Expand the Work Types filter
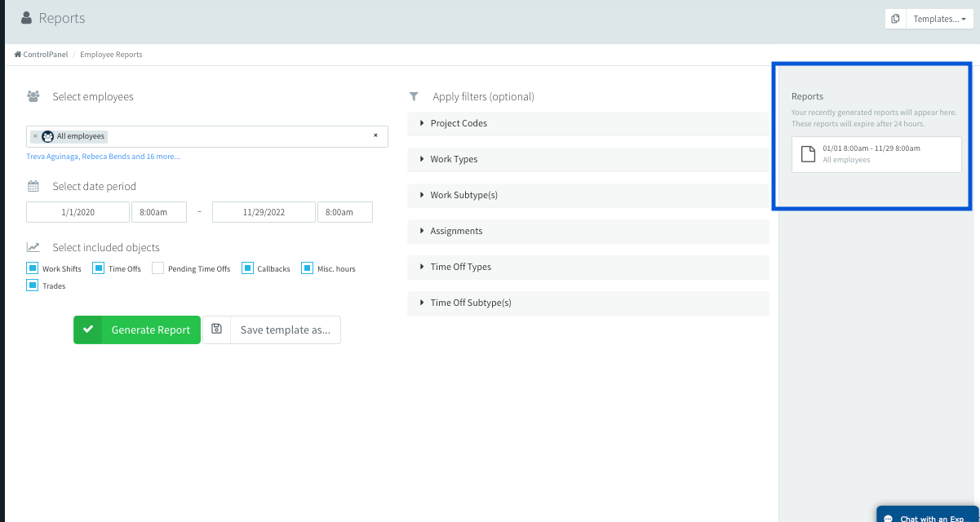 point(588,159)
